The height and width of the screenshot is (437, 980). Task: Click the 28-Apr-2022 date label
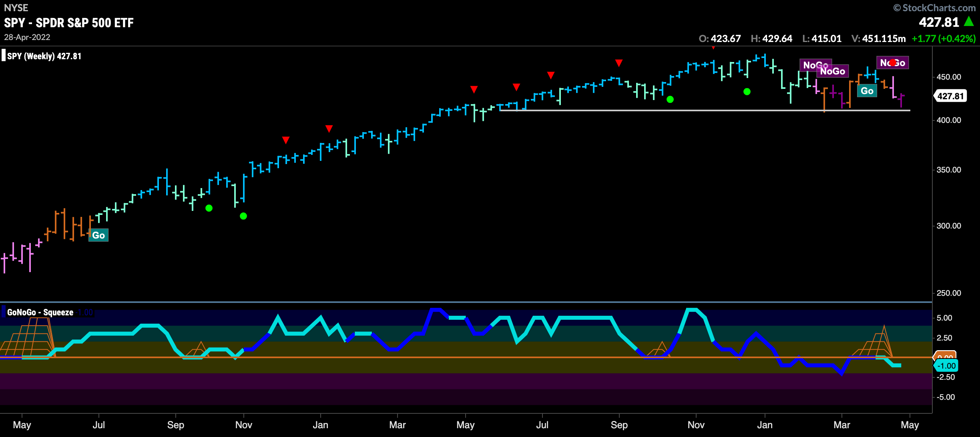(x=27, y=37)
